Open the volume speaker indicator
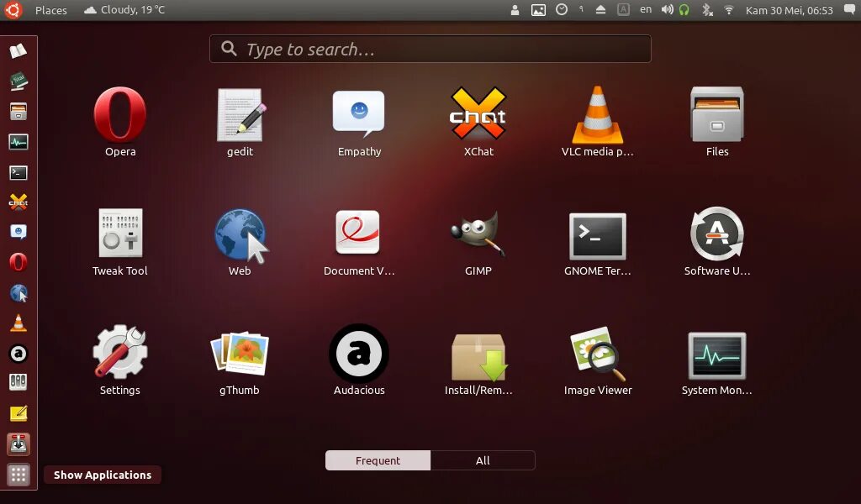The width and height of the screenshot is (861, 504). pyautogui.click(x=667, y=9)
